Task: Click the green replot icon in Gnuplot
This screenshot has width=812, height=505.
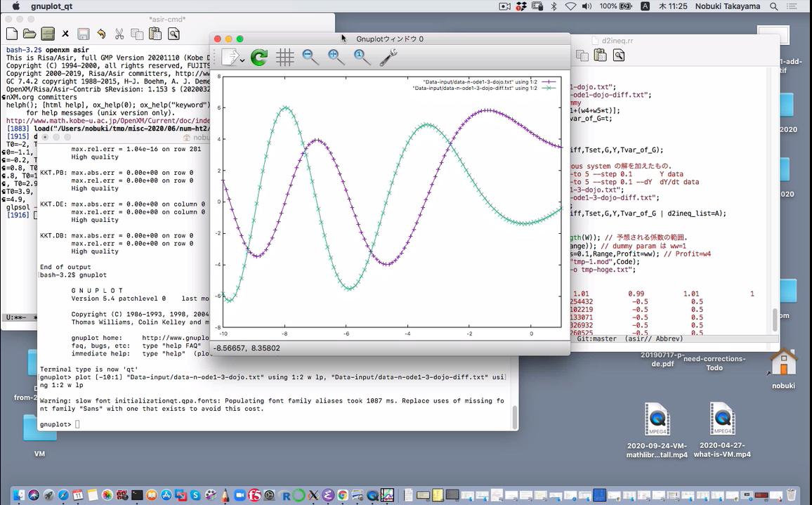Action: click(259, 57)
